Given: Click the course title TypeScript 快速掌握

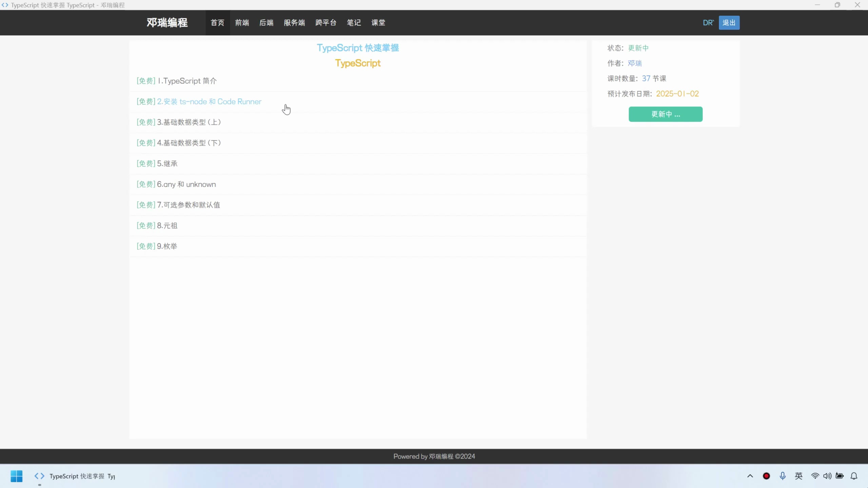Looking at the screenshot, I should point(358,48).
